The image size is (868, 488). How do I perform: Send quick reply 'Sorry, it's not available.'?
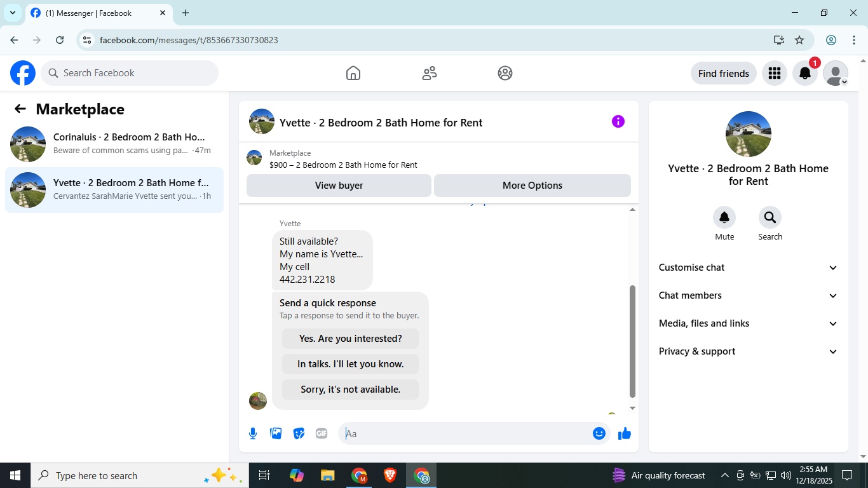pyautogui.click(x=351, y=390)
